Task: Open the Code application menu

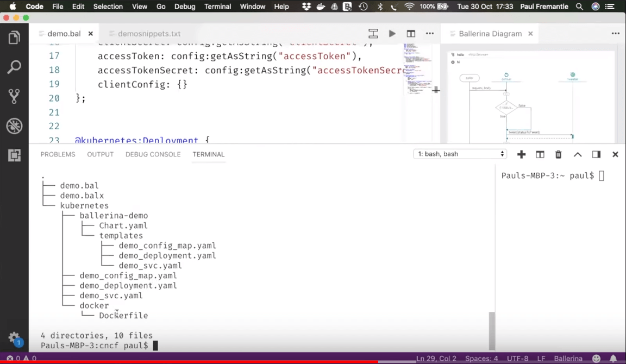Action: click(34, 7)
